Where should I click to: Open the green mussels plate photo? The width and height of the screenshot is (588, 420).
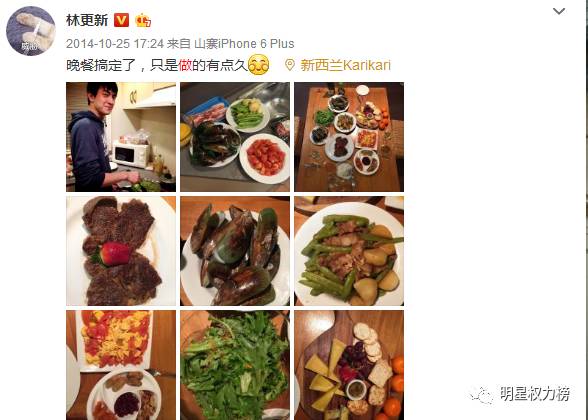pos(235,251)
